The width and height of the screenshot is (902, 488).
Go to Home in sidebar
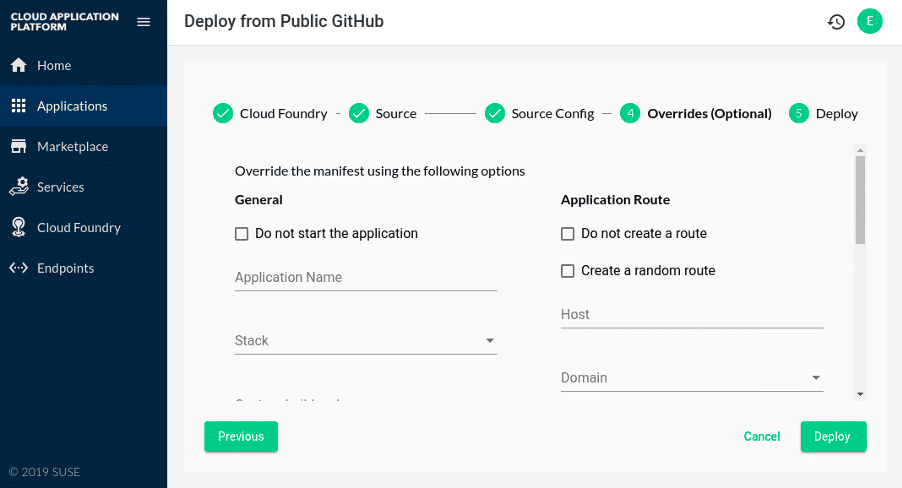tap(83, 65)
